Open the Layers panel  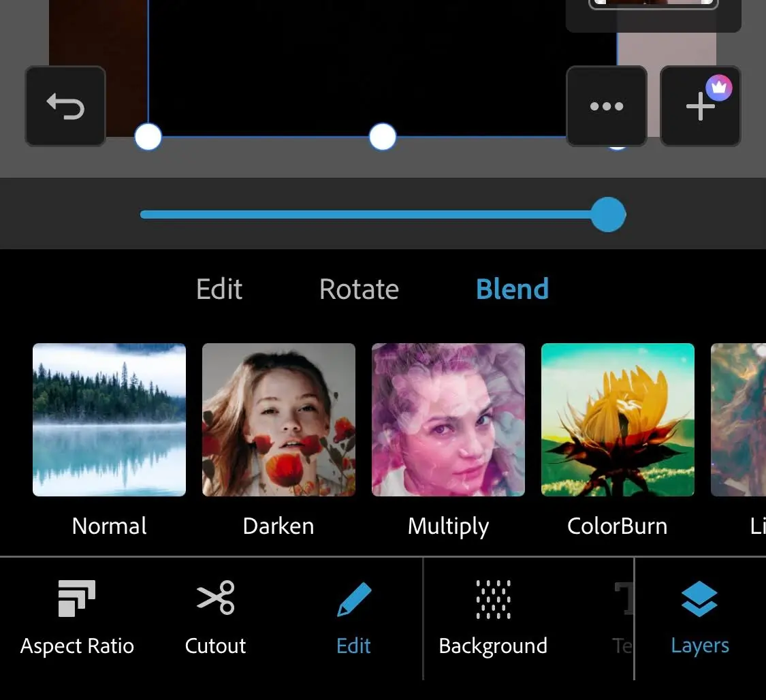(699, 618)
